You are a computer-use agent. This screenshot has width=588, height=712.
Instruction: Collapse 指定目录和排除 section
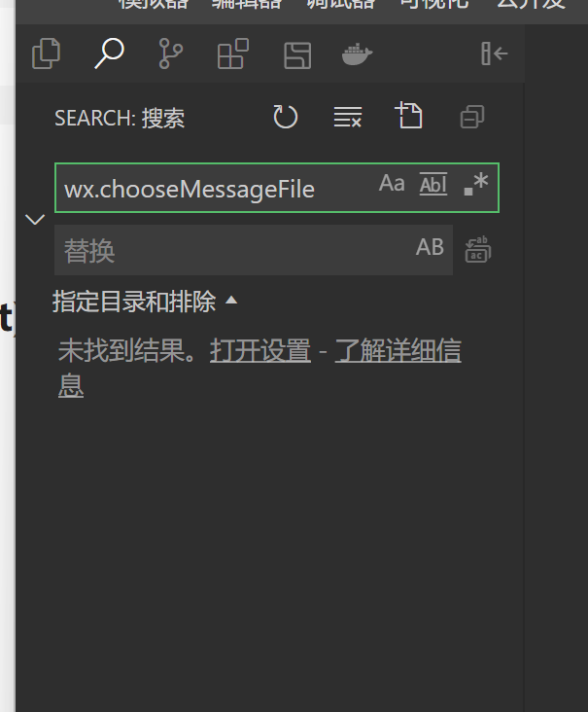[x=145, y=302]
